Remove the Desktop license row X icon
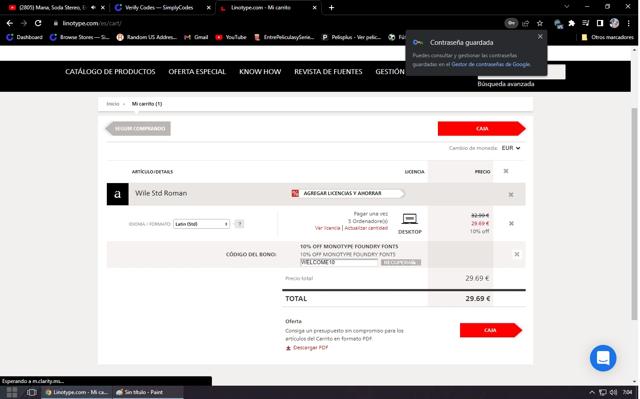Image resolution: width=640 pixels, height=399 pixels. 511,224
